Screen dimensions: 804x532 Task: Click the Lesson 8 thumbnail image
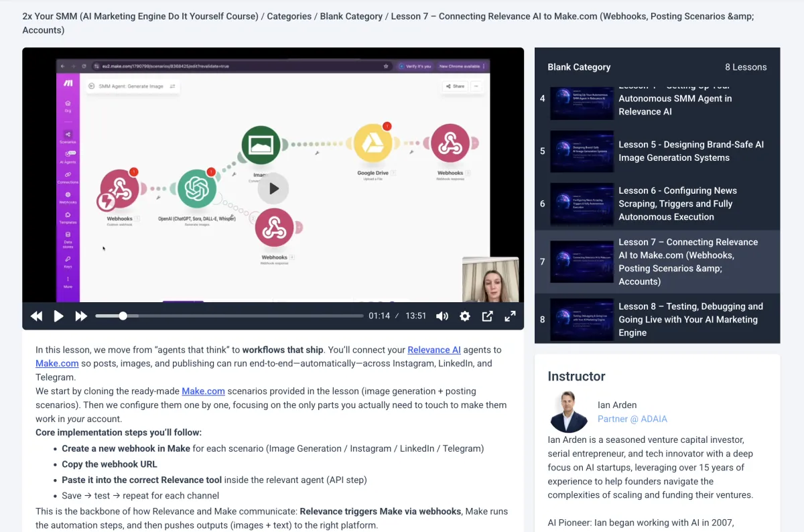582,320
